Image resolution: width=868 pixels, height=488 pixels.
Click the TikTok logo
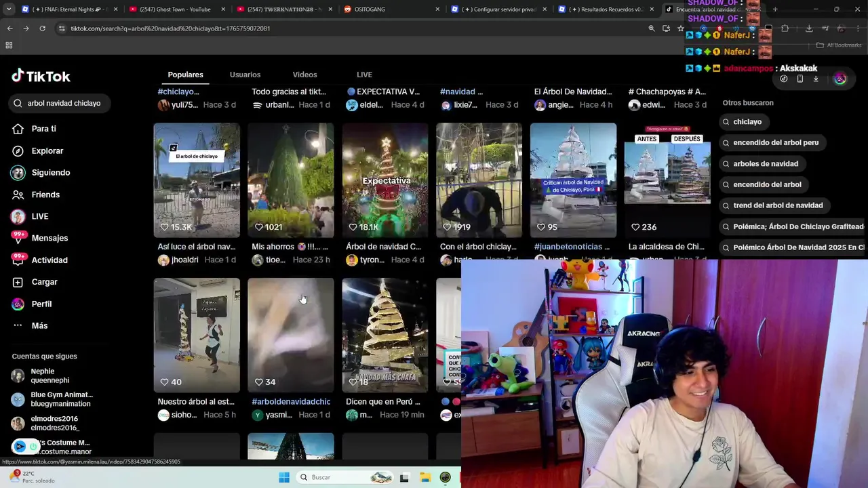point(41,76)
